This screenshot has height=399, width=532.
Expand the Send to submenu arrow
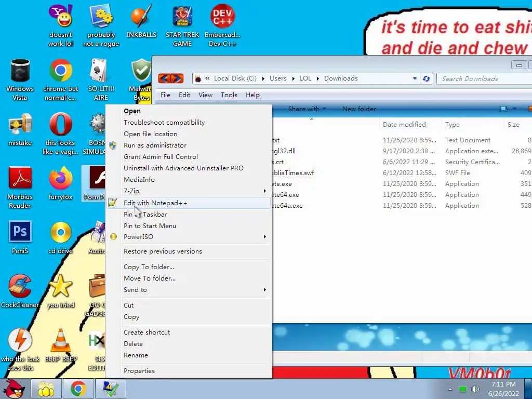pyautogui.click(x=264, y=290)
